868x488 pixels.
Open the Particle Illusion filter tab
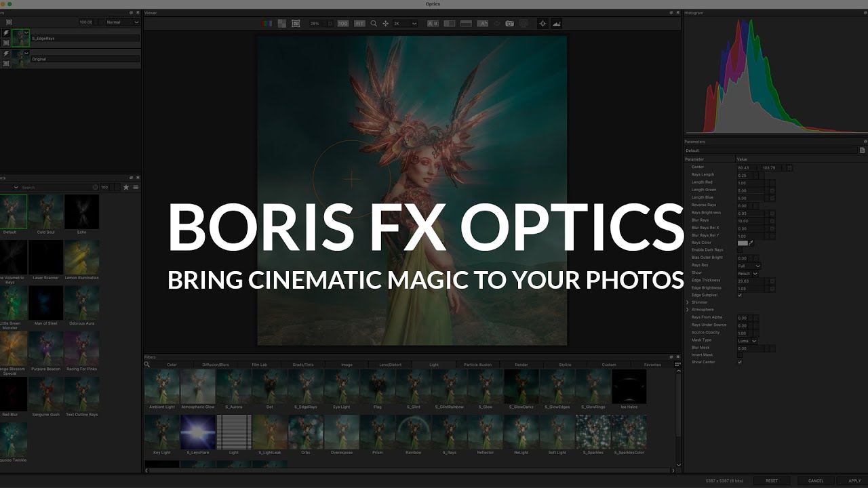click(x=477, y=365)
